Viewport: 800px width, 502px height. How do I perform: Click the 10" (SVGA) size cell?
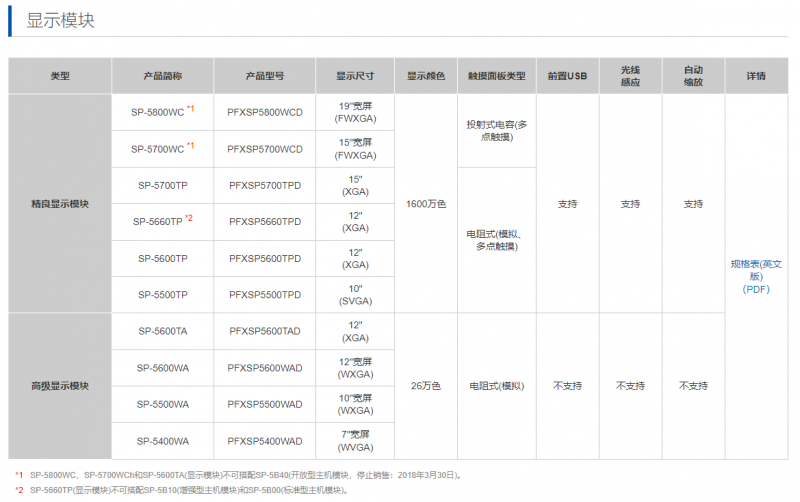[355, 295]
